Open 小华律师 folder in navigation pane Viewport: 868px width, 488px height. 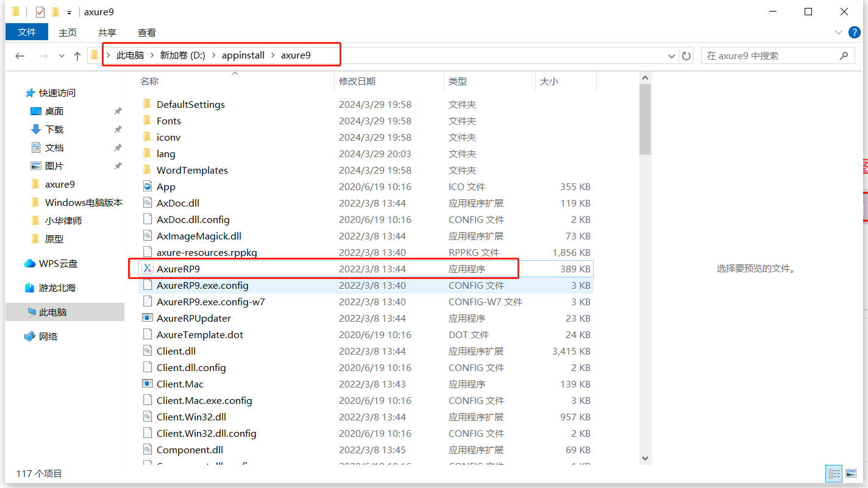63,221
